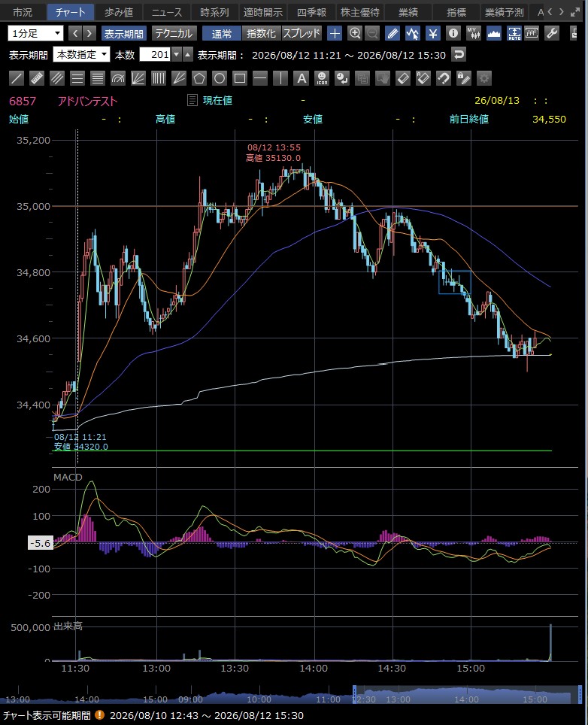Click the zoom in magnifier icon

coord(355,33)
